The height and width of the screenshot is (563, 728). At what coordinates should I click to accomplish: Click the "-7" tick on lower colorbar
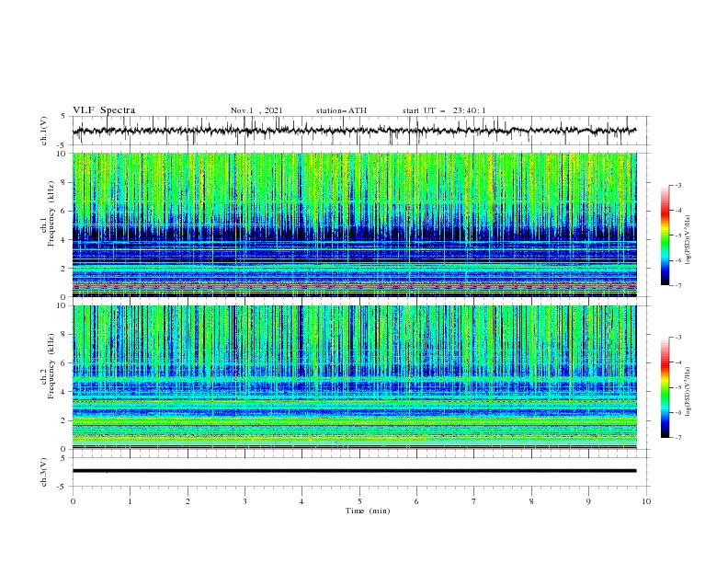tap(678, 438)
